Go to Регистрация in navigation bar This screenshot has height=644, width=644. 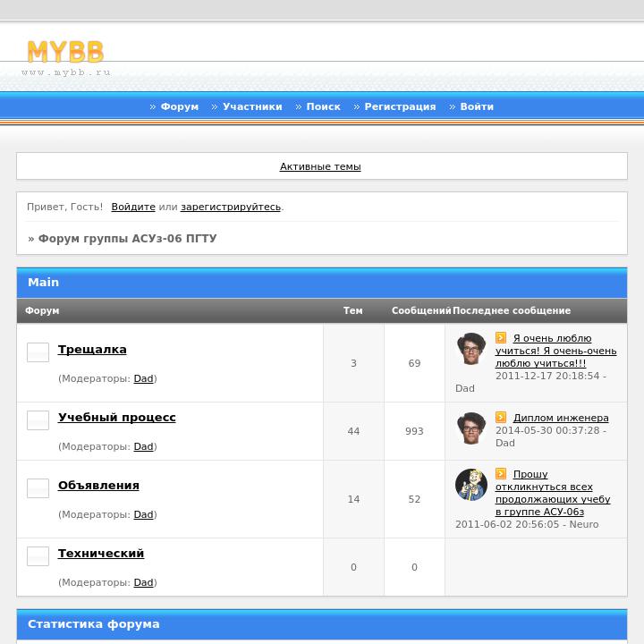coord(400,106)
